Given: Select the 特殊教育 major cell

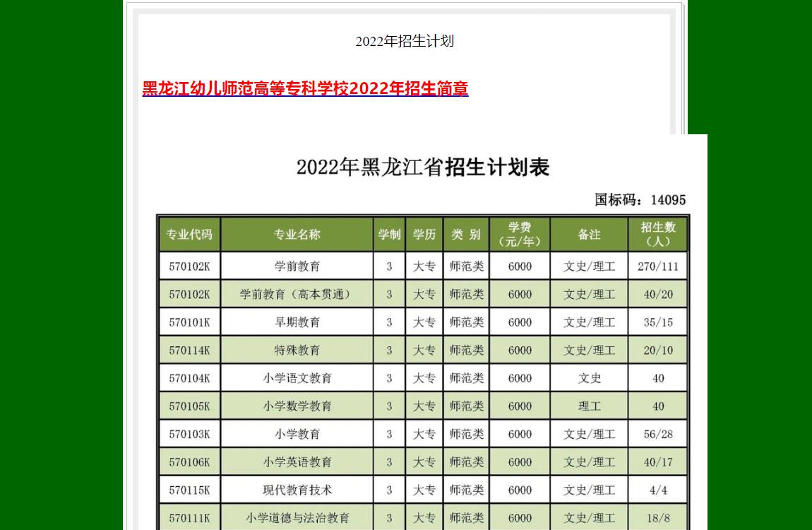Looking at the screenshot, I should 297,351.
